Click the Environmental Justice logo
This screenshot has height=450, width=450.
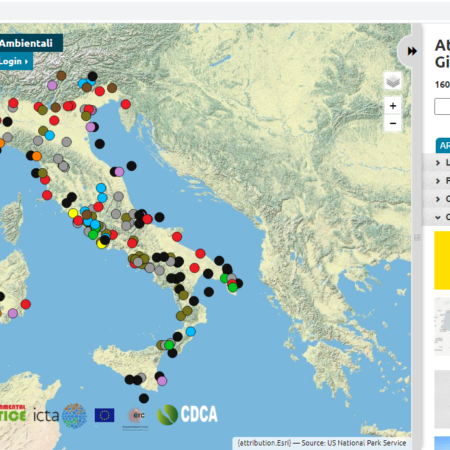[13, 414]
